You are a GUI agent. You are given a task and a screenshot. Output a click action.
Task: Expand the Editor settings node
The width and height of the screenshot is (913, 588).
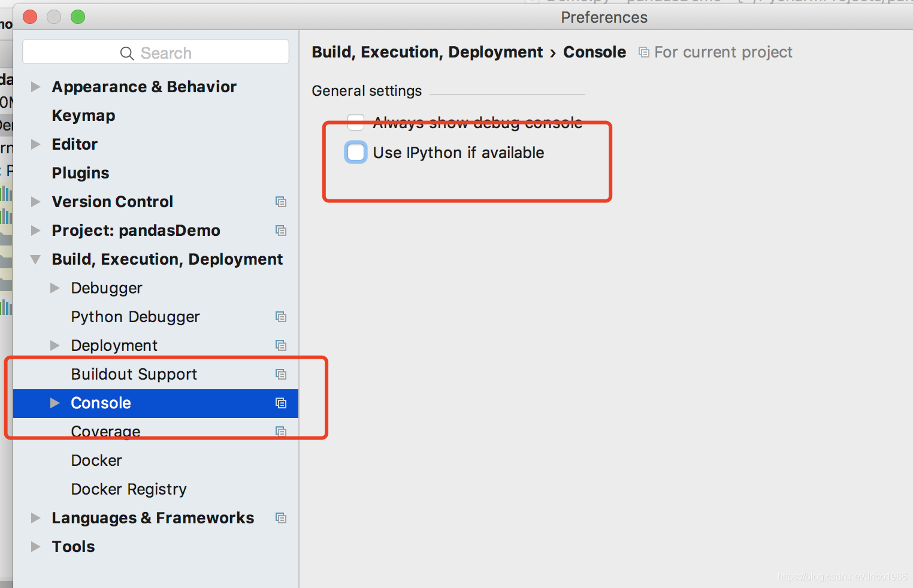pyautogui.click(x=36, y=144)
